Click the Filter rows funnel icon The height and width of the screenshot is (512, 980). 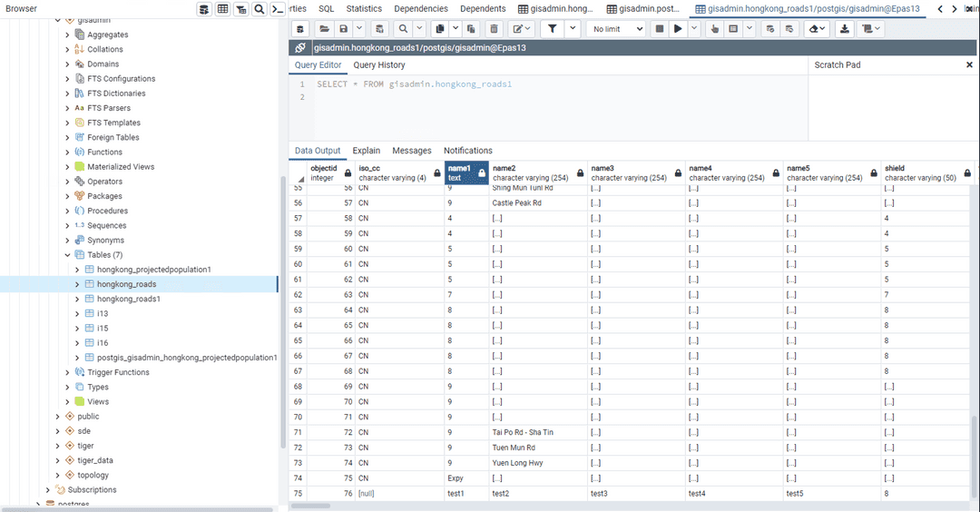(x=551, y=29)
